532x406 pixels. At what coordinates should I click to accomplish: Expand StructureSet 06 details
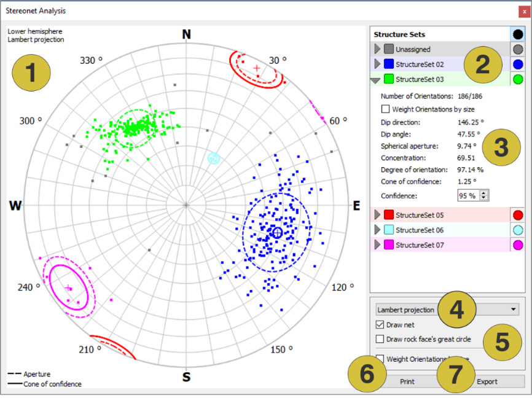click(377, 230)
